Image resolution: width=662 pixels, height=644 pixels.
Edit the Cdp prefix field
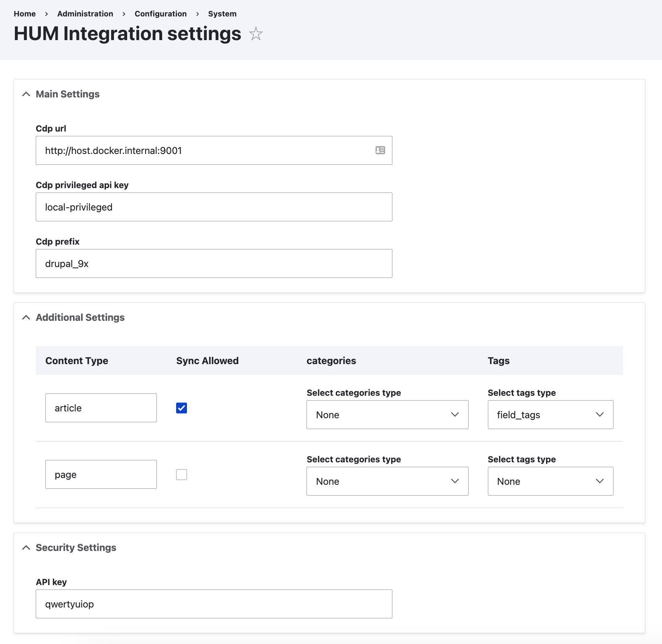(214, 263)
